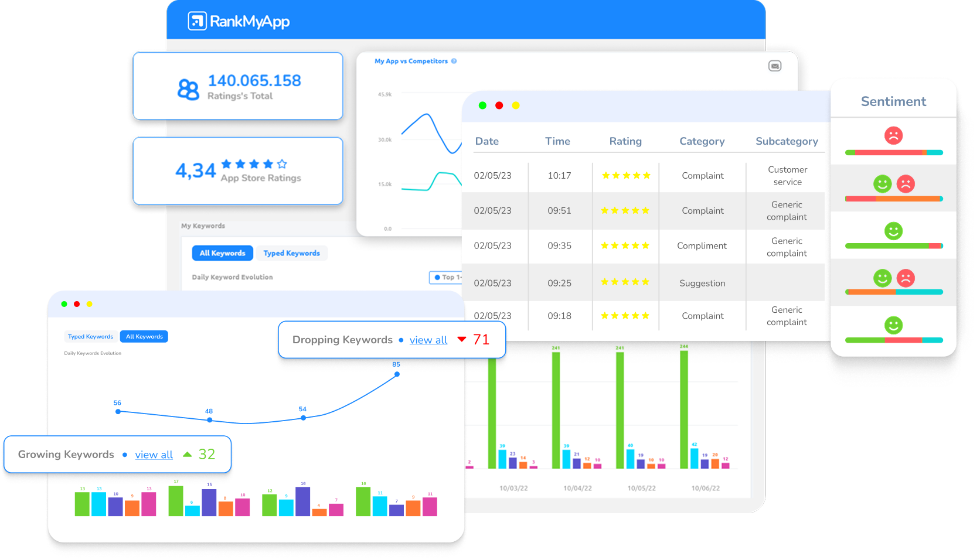Click the RankMyApp logo icon
980x560 pixels.
coord(198,20)
